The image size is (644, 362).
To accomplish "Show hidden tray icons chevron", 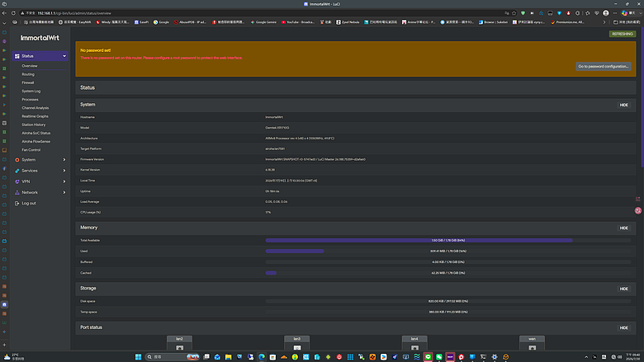I will pos(586,357).
